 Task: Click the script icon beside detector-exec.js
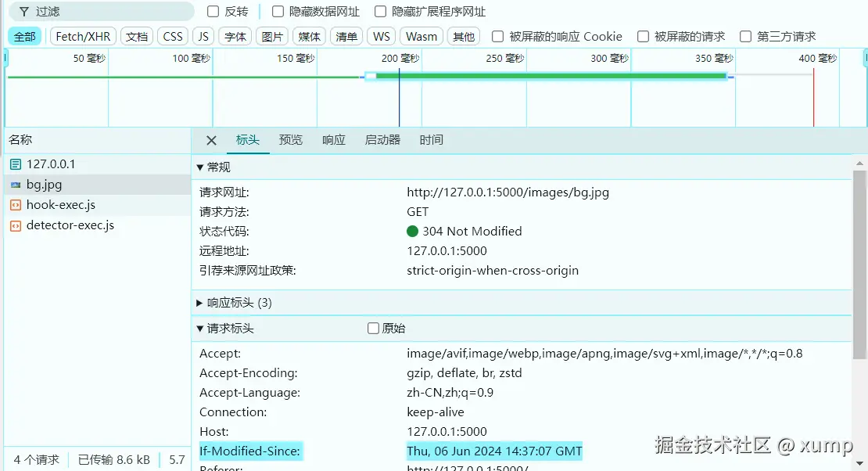(16, 225)
